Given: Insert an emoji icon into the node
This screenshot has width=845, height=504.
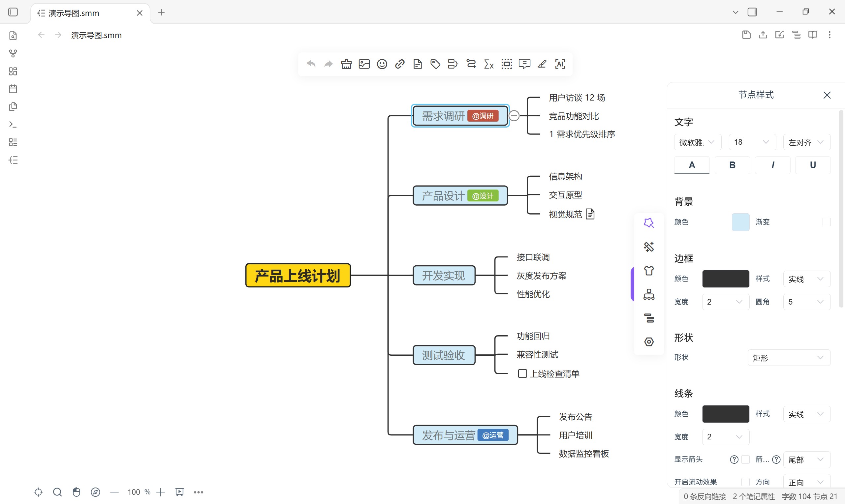Looking at the screenshot, I should click(x=382, y=64).
